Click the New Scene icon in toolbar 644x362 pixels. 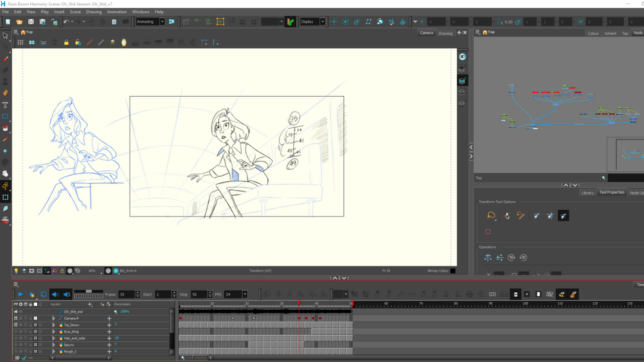tap(8, 22)
